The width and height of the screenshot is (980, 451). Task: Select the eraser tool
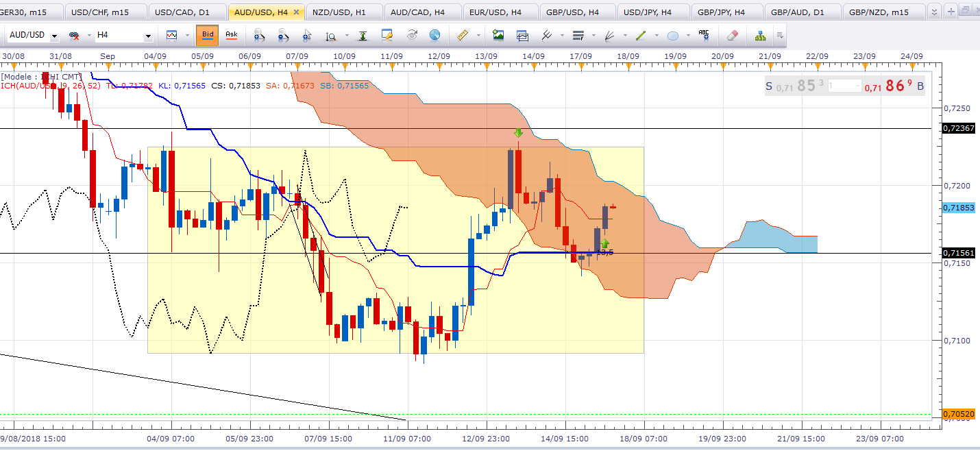pyautogui.click(x=733, y=35)
